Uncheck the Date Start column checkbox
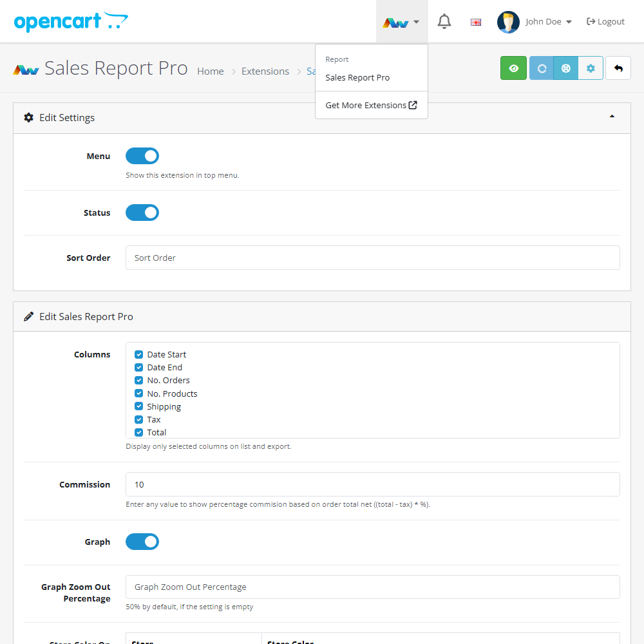This screenshot has height=644, width=644. pos(138,354)
